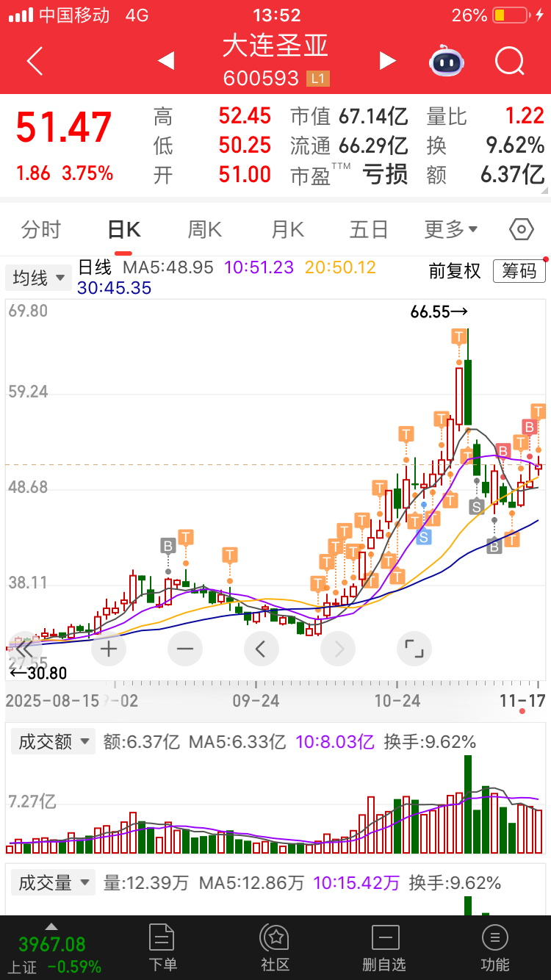Tap the 20:50.12 moving average label

[340, 267]
